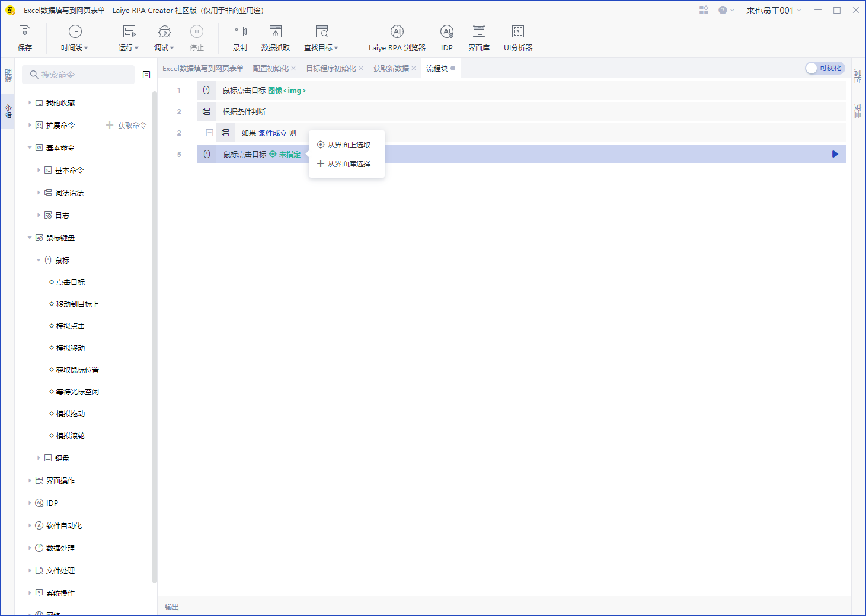Switch to Excel数据填写到网页表单 tab
This screenshot has height=616, width=866.
203,69
